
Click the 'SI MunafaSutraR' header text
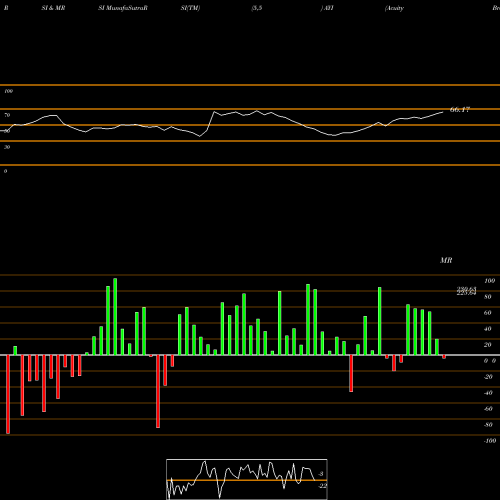[x=123, y=8]
